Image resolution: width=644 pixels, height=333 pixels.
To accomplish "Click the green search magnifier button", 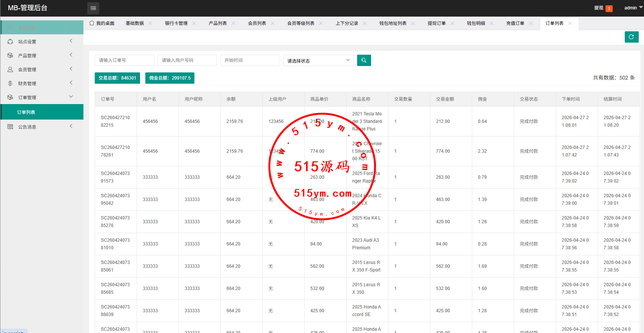I will coord(364,60).
